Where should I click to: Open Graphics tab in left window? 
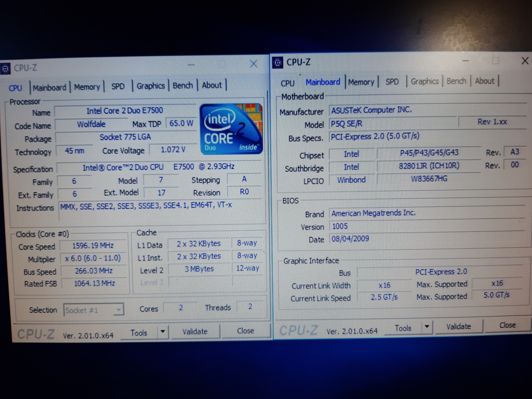tap(150, 86)
